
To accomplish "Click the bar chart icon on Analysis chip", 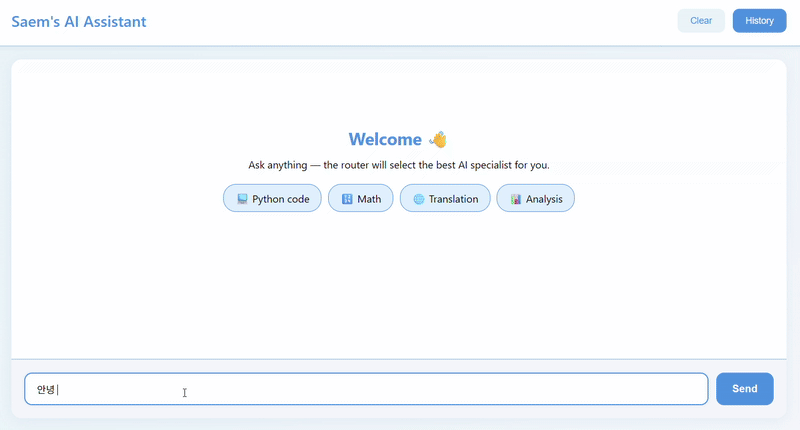I will 516,199.
